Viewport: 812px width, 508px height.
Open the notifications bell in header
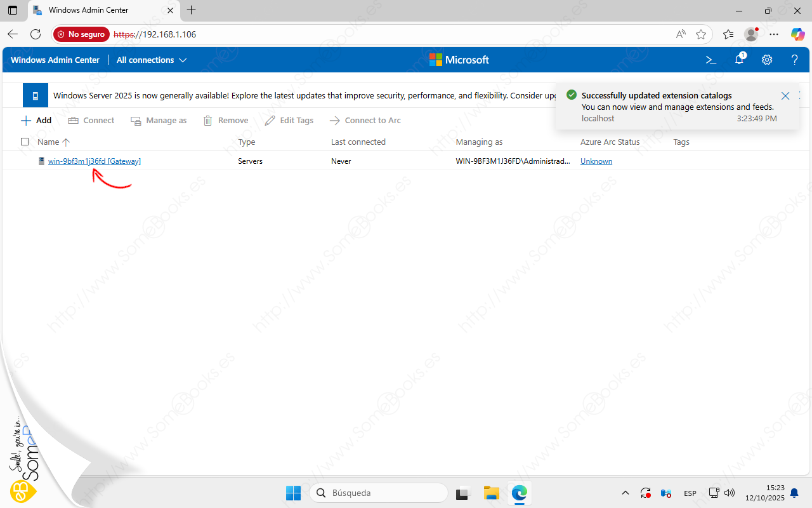click(739, 60)
